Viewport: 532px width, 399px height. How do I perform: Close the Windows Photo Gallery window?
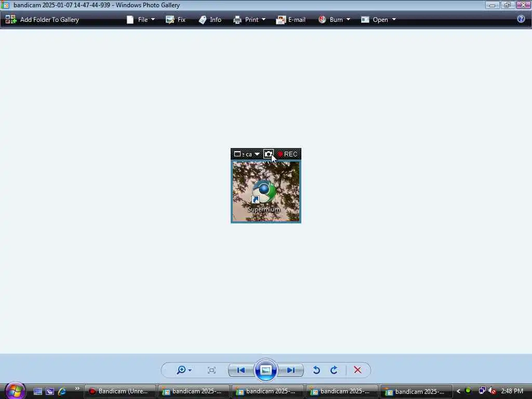tap(523, 5)
